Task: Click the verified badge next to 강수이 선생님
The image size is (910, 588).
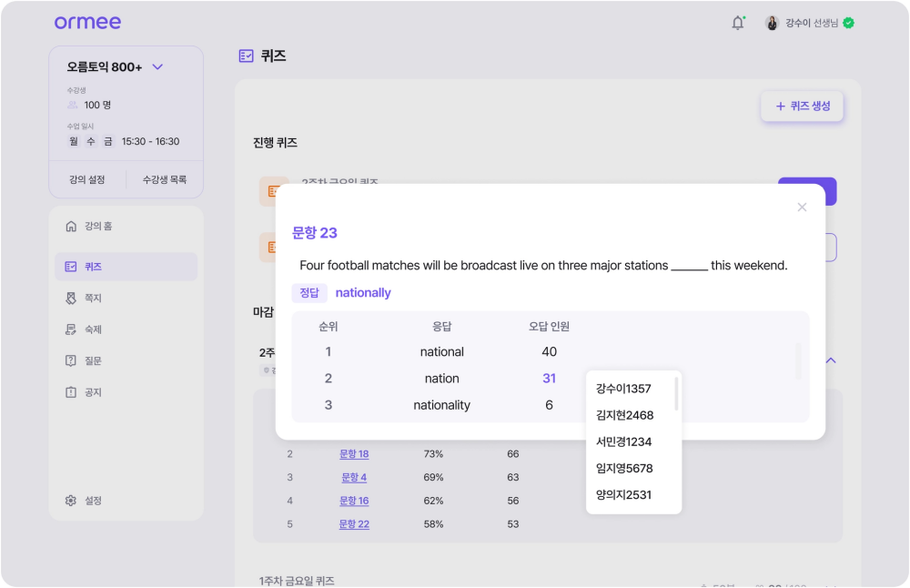Action: (x=848, y=23)
